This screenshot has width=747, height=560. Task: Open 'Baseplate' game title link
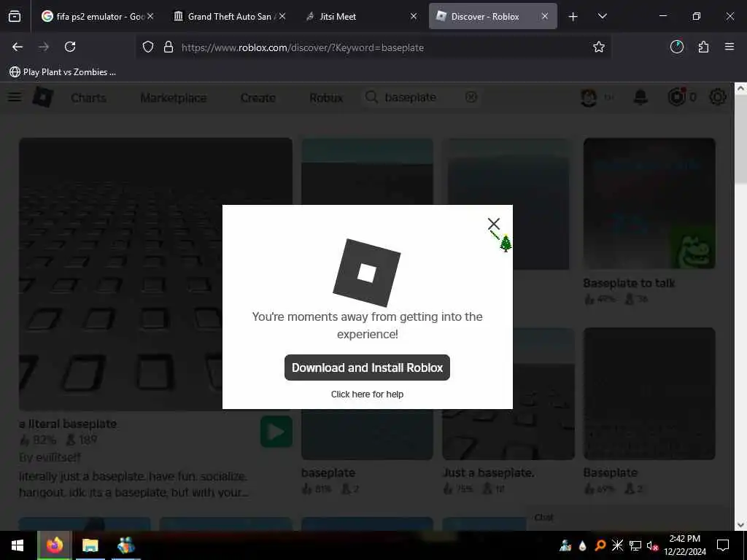point(611,472)
